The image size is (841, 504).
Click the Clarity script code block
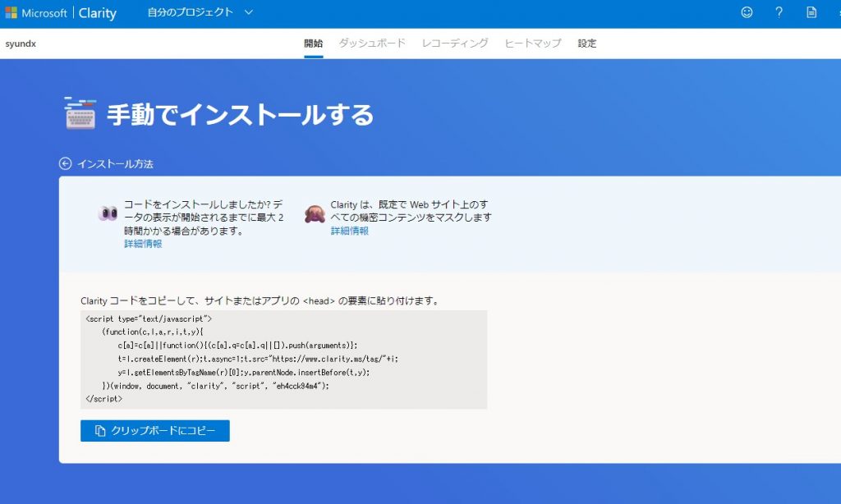pyautogui.click(x=283, y=360)
